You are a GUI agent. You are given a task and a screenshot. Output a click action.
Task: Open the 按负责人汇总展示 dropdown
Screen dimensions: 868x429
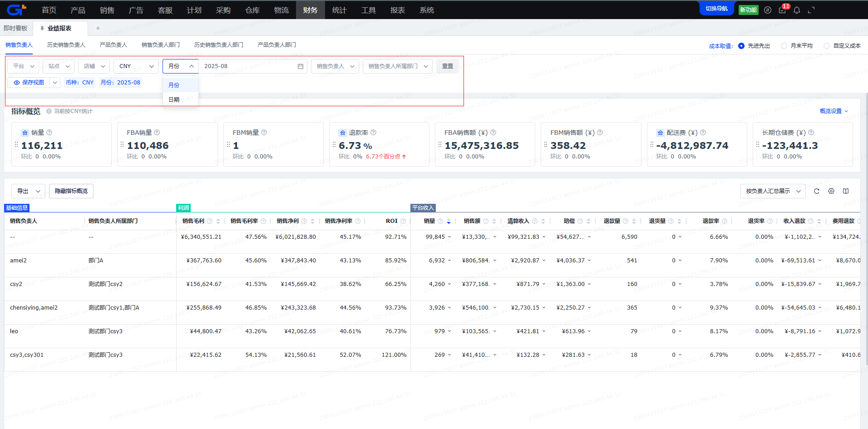tap(773, 191)
